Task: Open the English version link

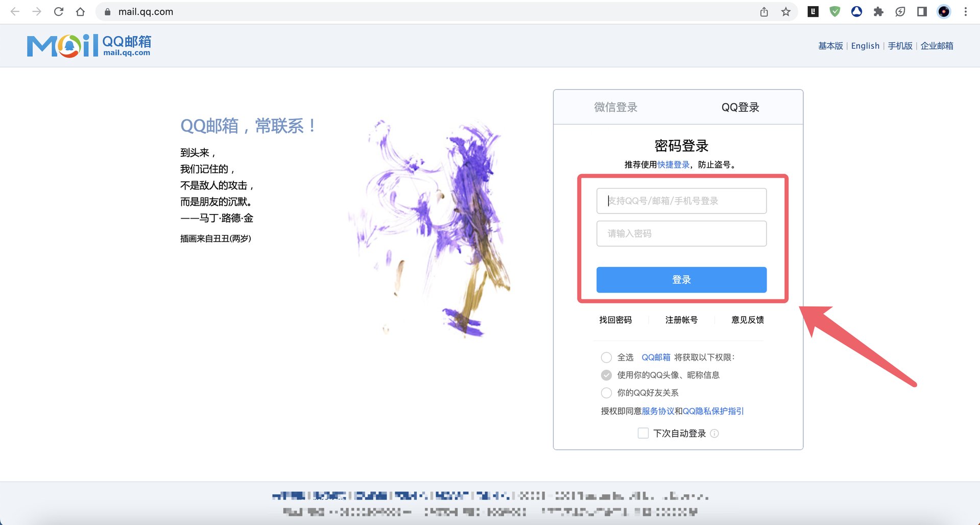Action: coord(865,45)
